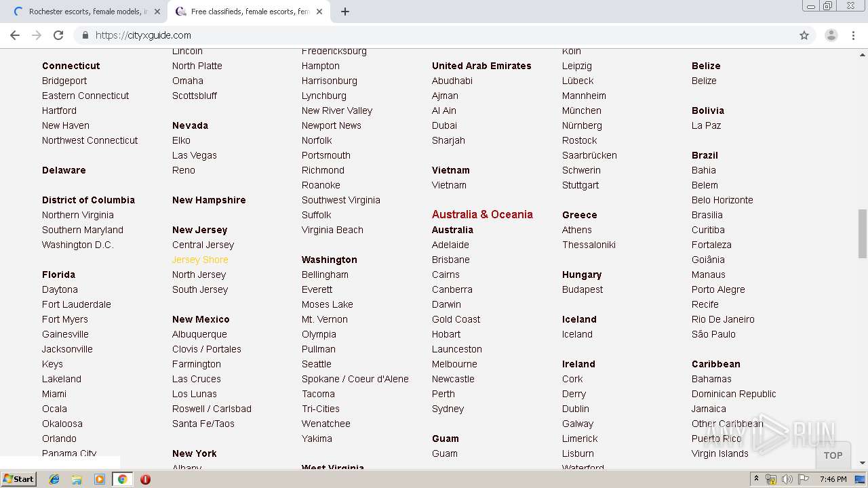Open the Bridgeport link
Viewport: 868px width, 488px height.
click(x=64, y=81)
